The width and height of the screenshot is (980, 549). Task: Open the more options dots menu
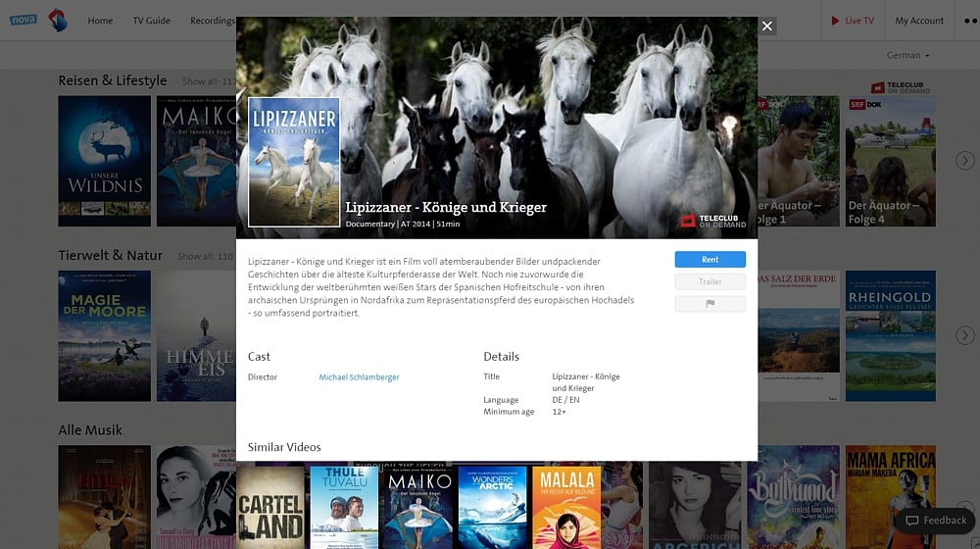click(970, 21)
